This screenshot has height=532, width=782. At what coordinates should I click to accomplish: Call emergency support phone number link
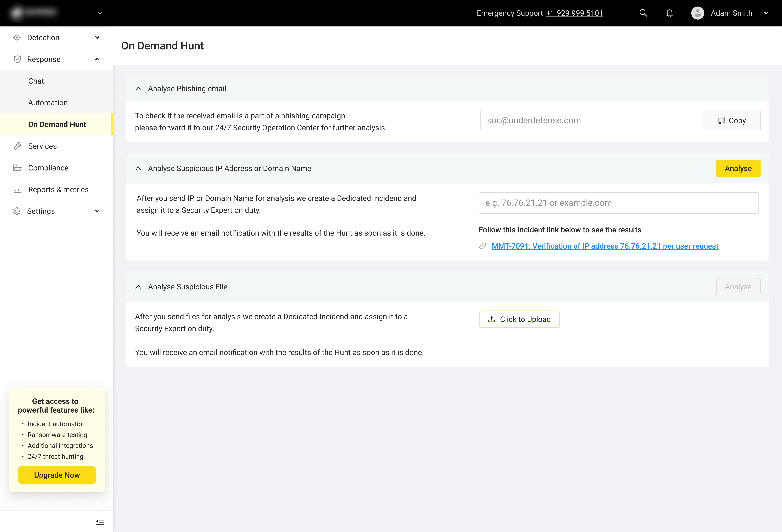click(x=574, y=13)
